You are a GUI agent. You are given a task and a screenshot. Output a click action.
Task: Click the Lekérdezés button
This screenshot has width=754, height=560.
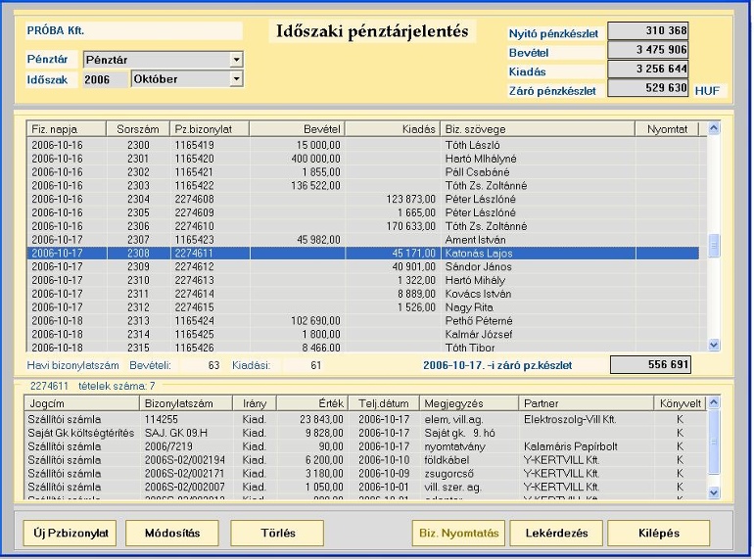click(556, 534)
